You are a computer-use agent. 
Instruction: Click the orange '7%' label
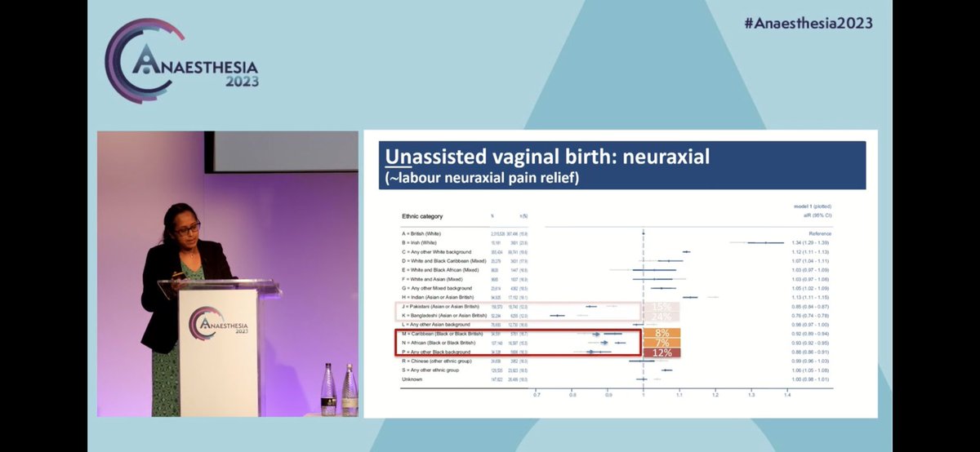[x=661, y=343]
